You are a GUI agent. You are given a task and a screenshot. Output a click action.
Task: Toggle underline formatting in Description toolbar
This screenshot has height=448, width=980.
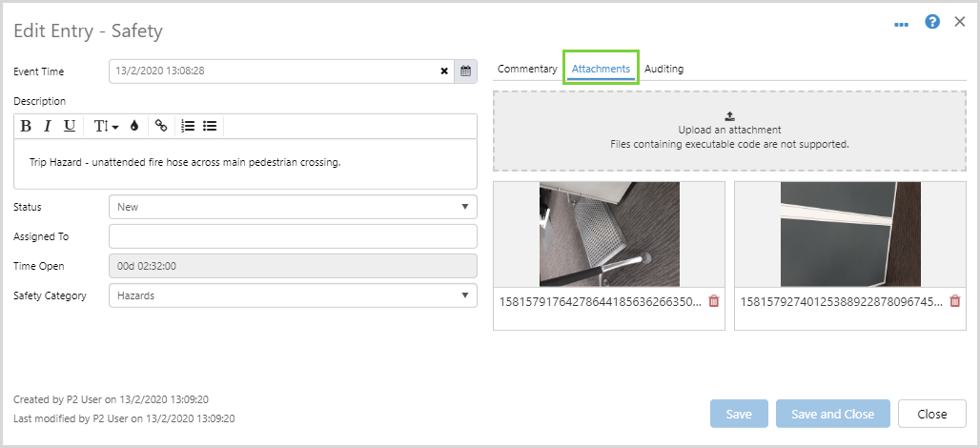coord(70,126)
